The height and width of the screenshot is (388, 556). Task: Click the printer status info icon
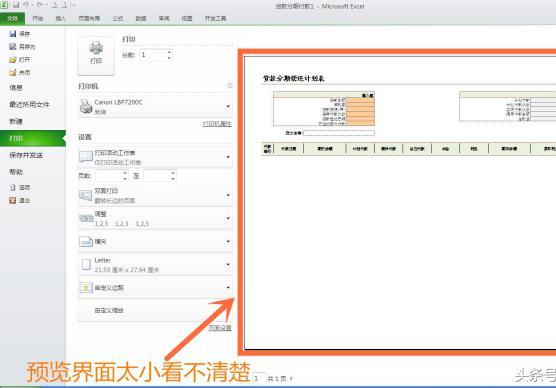(230, 85)
